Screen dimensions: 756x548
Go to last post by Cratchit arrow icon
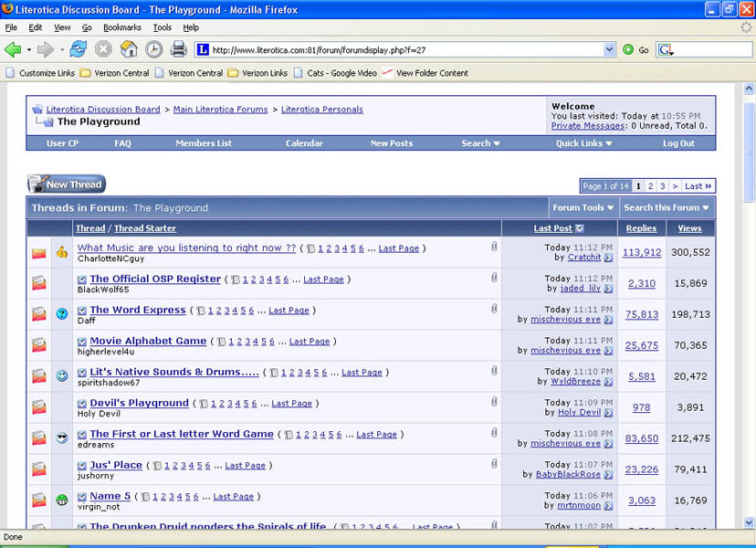coord(608,258)
